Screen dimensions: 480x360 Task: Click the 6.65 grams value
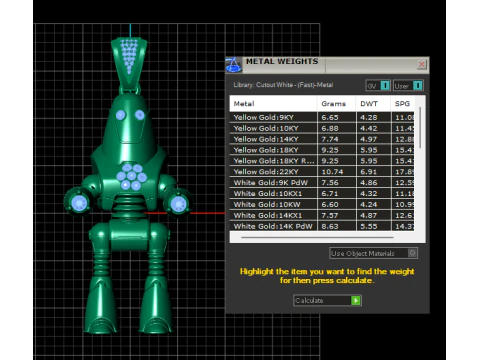pyautogui.click(x=330, y=117)
